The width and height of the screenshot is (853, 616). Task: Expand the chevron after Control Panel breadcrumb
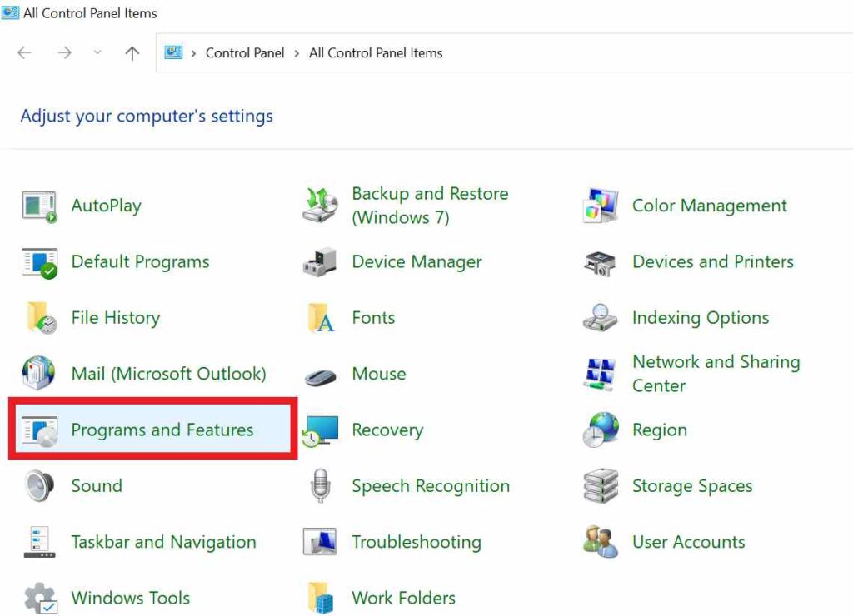point(297,53)
